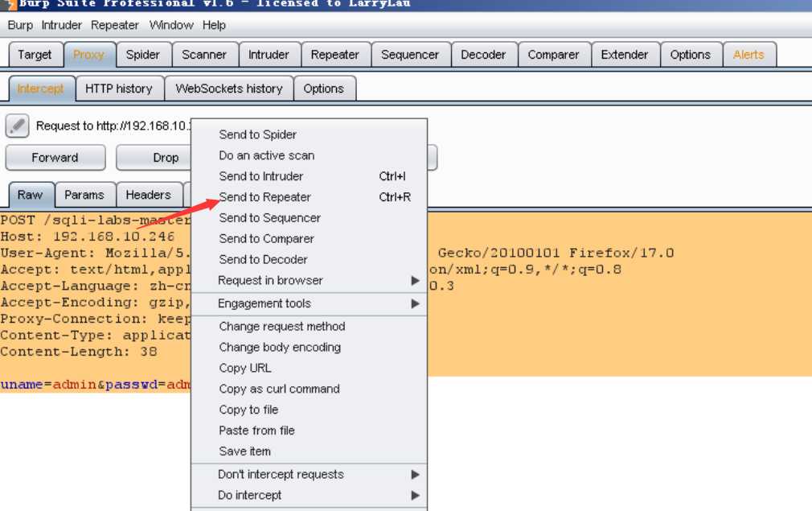This screenshot has height=511, width=812.
Task: Choose Send to Spider in context menu
Action: tap(310, 134)
